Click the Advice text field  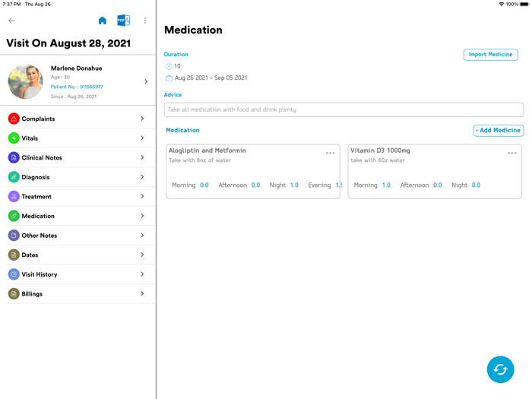[344, 109]
